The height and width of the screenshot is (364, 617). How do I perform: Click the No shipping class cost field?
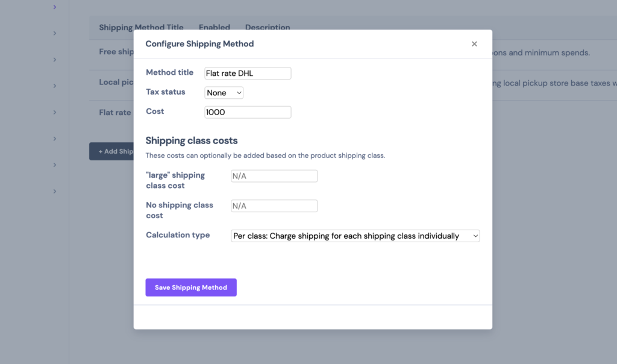(274, 206)
